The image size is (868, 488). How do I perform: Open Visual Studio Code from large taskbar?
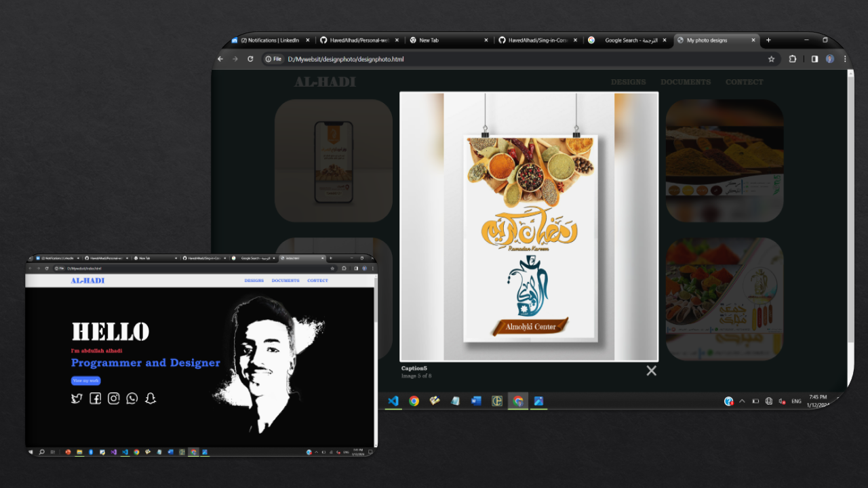pos(393,401)
